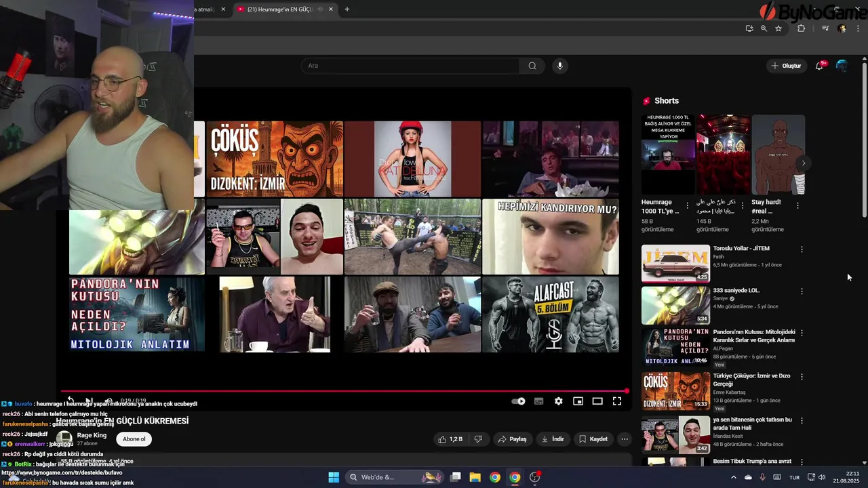Show hidden tray icons chevron
Viewport: 868px width, 488px height.
tap(733, 477)
